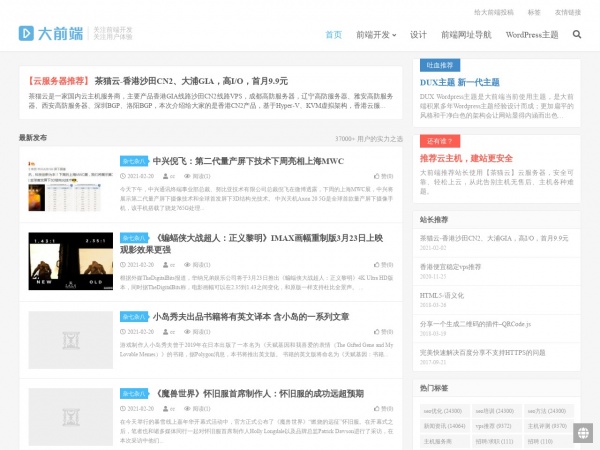Open thumbnail of 中兴倪飞 article
Screen dimensions: 600x450
[70, 184]
